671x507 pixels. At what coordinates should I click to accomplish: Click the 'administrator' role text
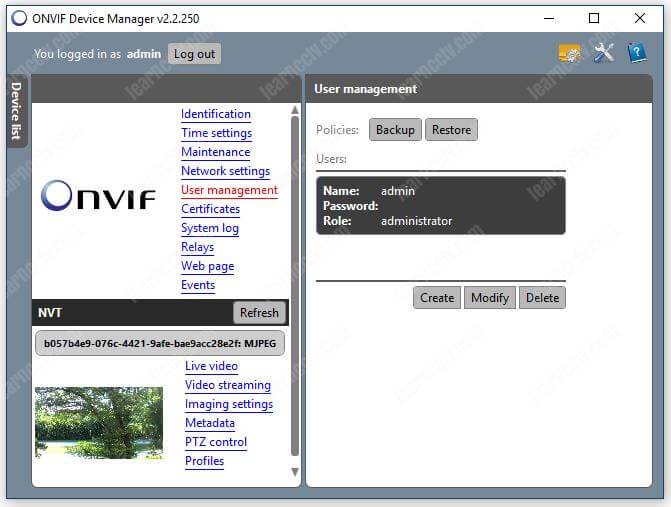416,221
